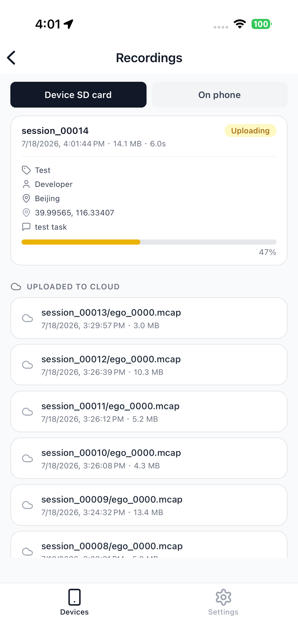Switch to the Device SD card tab
This screenshot has width=298, height=644.
click(x=78, y=95)
